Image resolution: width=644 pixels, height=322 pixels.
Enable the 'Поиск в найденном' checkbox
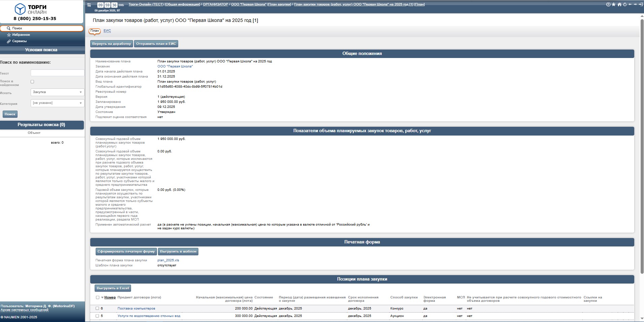point(32,82)
